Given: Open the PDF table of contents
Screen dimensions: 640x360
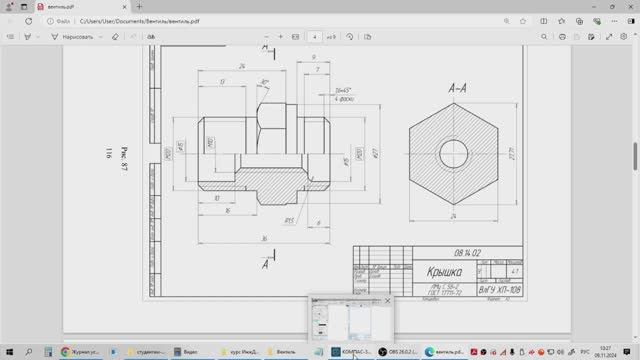Looking at the screenshot, I should coord(11,37).
